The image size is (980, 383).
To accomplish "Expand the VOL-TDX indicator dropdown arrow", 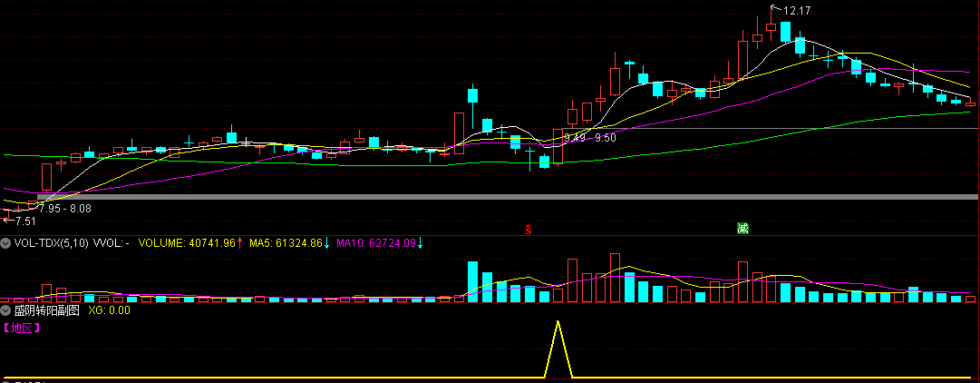I will [x=5, y=243].
